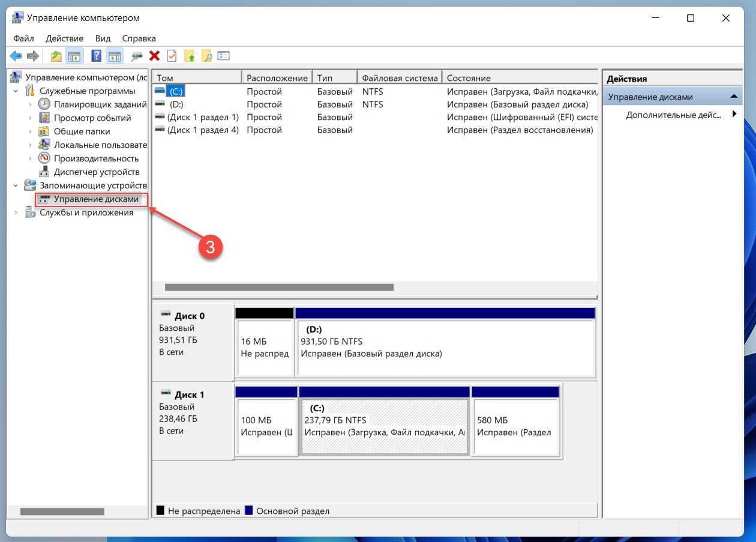Click the Просмотр событий icon

pyautogui.click(x=44, y=118)
